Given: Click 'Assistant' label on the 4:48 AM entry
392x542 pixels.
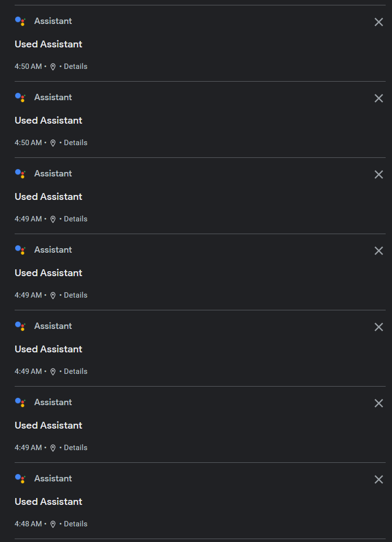Looking at the screenshot, I should click(53, 478).
